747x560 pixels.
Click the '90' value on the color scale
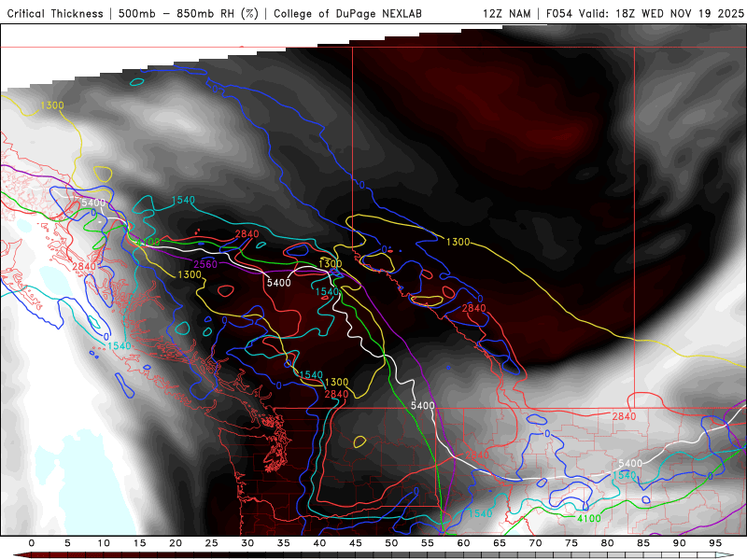(x=679, y=543)
